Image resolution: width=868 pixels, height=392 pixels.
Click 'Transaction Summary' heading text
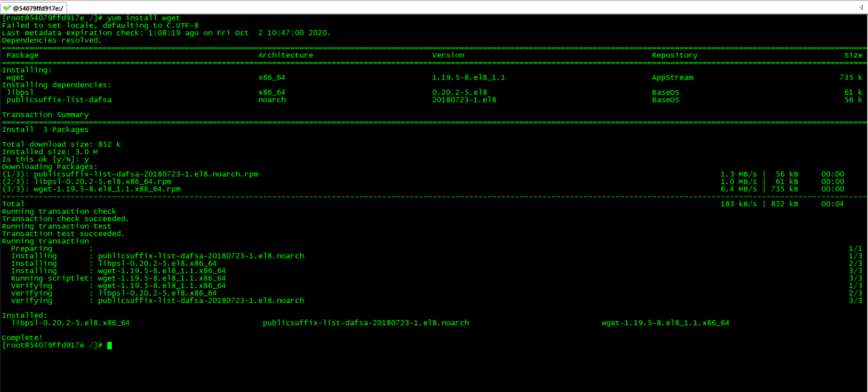click(45, 115)
